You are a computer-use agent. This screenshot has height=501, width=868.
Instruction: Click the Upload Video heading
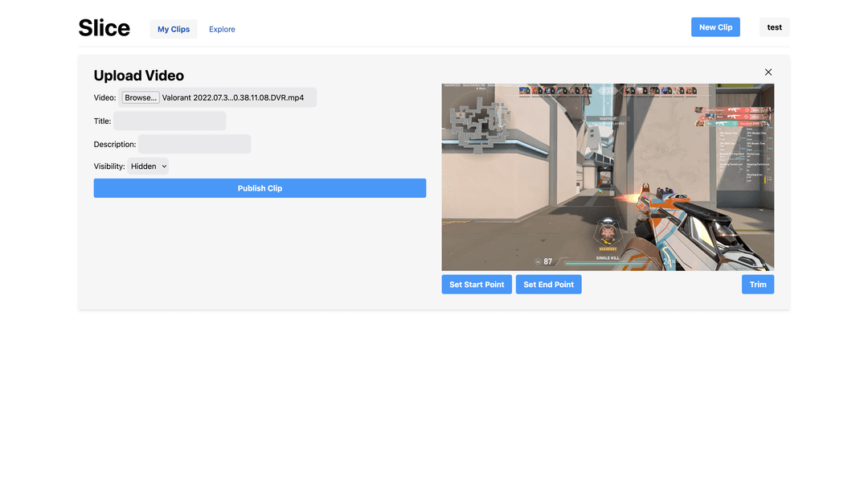click(138, 76)
